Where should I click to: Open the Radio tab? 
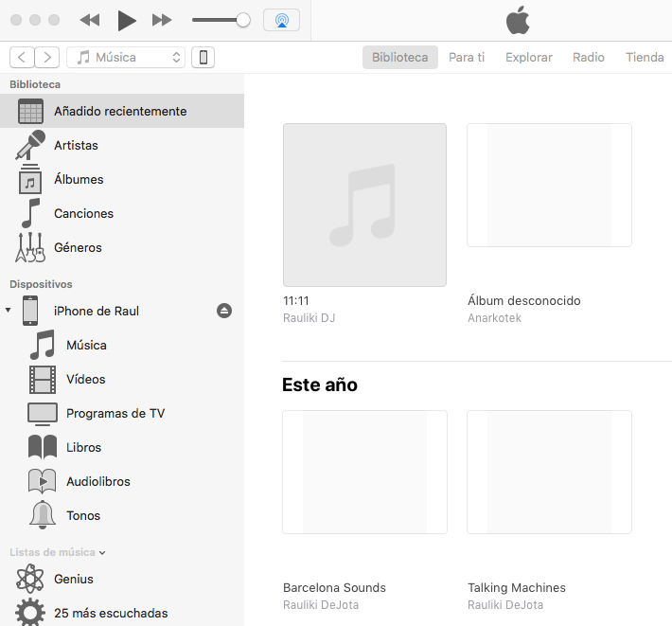tap(589, 57)
